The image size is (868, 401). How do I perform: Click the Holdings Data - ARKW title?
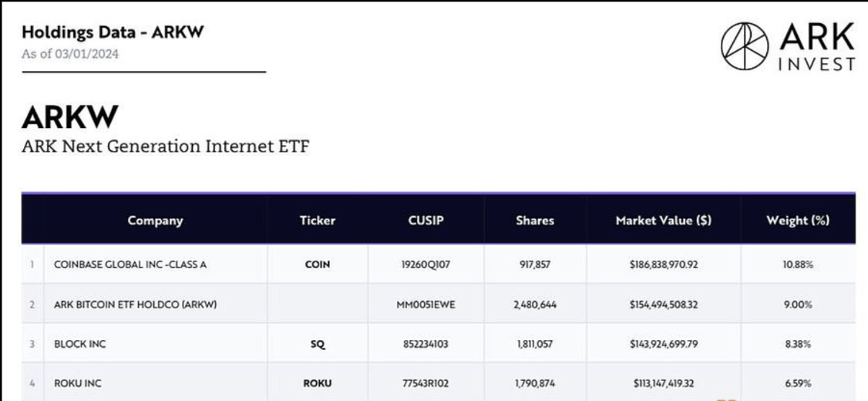click(x=113, y=32)
